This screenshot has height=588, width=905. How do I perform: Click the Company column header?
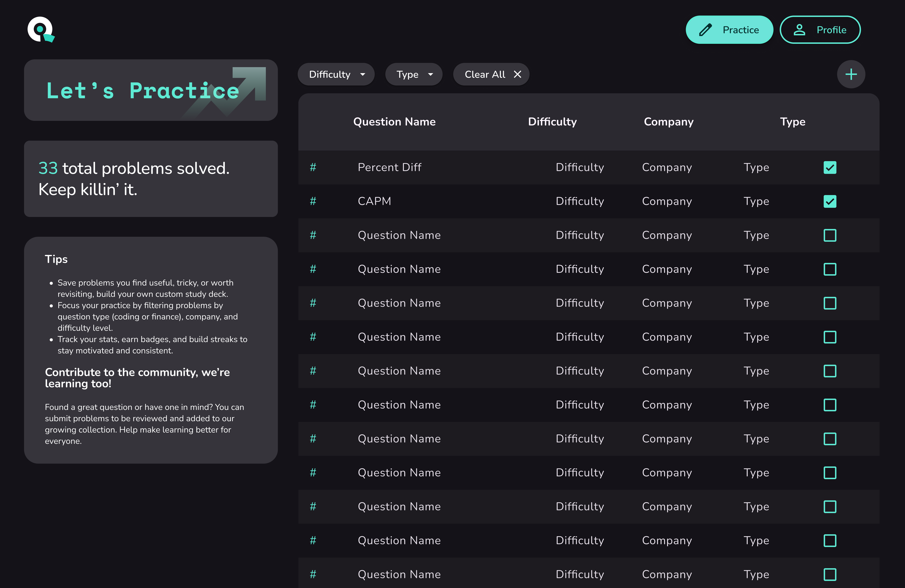click(668, 122)
